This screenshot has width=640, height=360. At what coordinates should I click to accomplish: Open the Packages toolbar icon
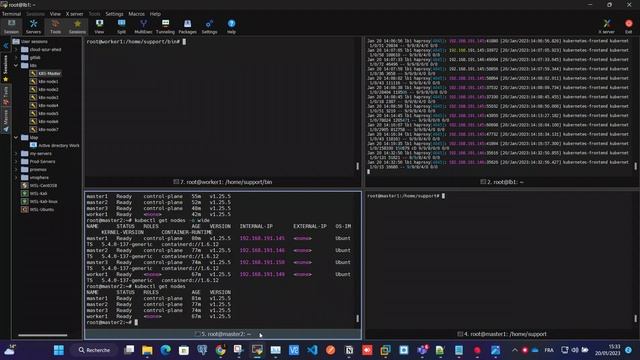coord(187,26)
